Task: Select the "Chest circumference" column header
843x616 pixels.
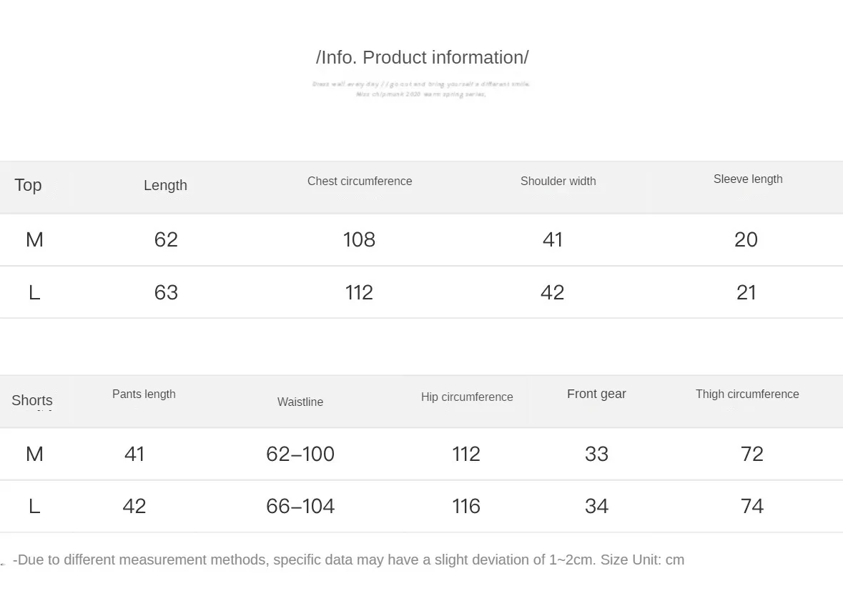Action: (360, 182)
